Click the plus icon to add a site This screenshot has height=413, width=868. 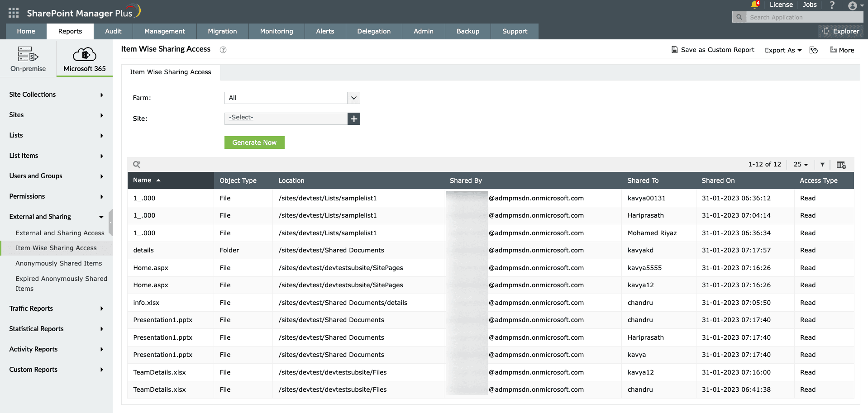pos(354,119)
